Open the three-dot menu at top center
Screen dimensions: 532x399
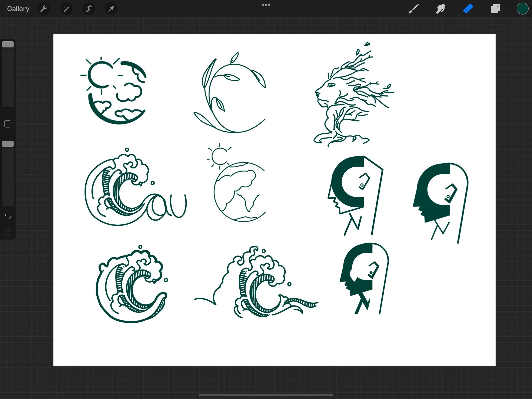click(266, 5)
